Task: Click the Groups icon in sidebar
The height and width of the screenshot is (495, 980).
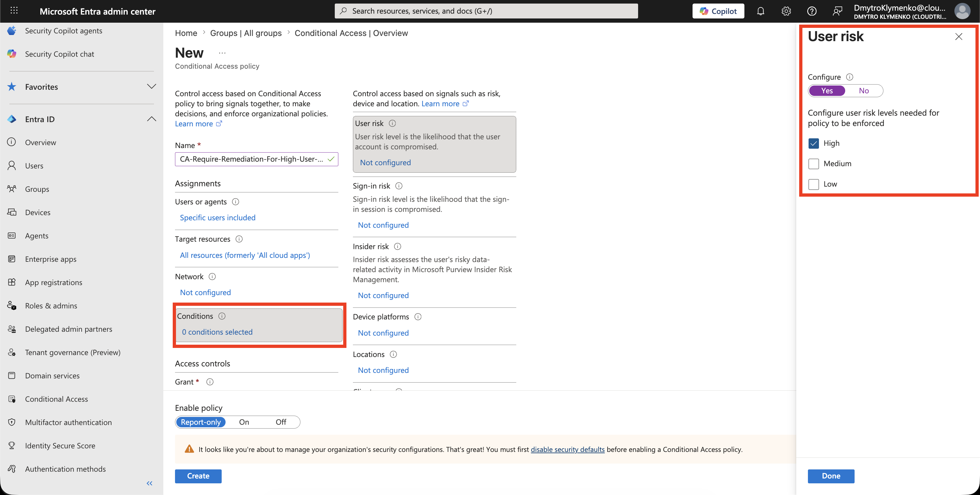Action: tap(12, 189)
